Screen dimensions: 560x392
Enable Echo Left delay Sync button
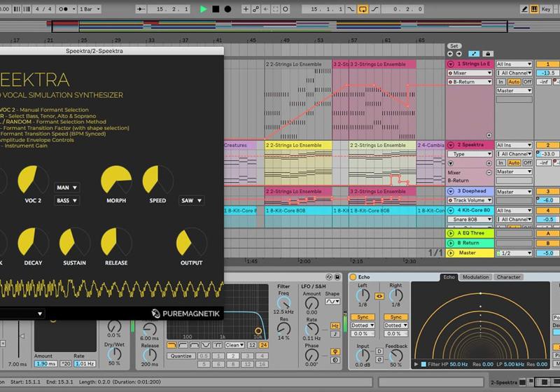363,317
